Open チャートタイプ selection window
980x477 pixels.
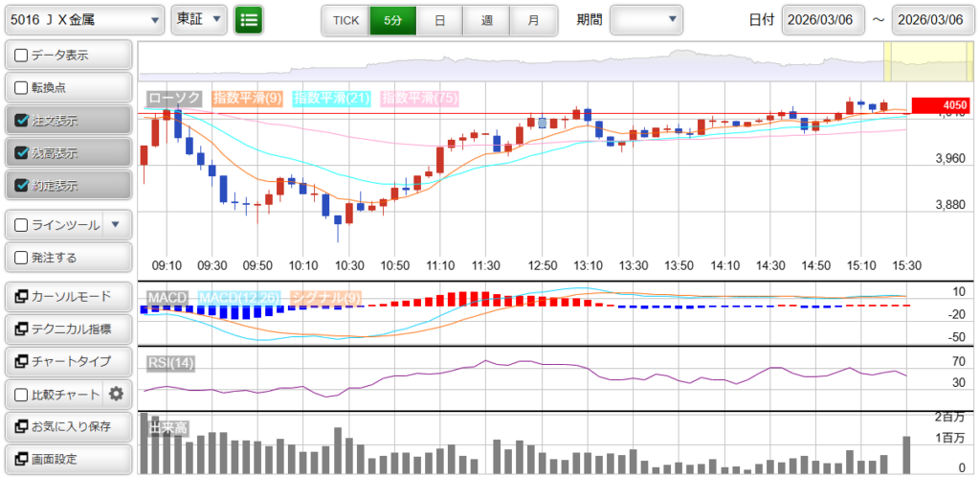(x=67, y=361)
